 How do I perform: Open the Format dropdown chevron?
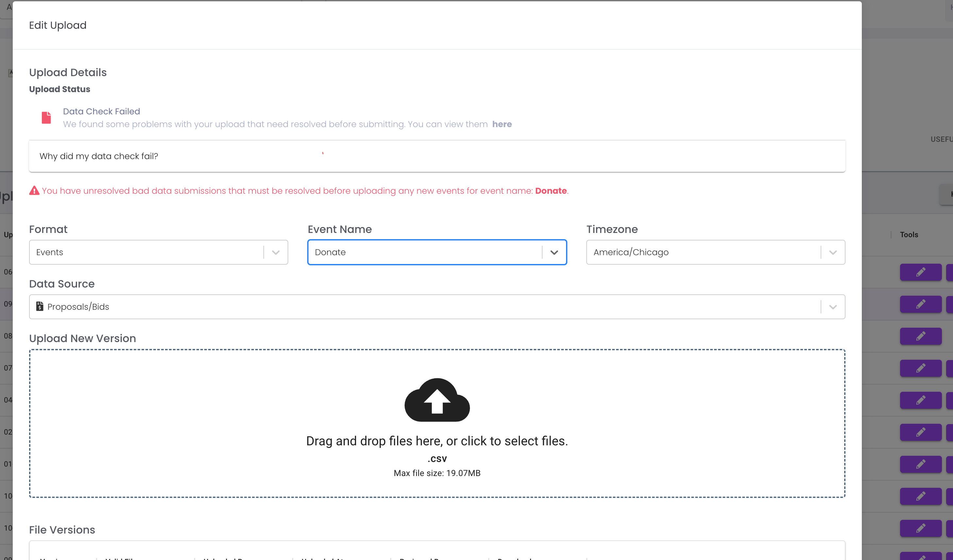[276, 252]
